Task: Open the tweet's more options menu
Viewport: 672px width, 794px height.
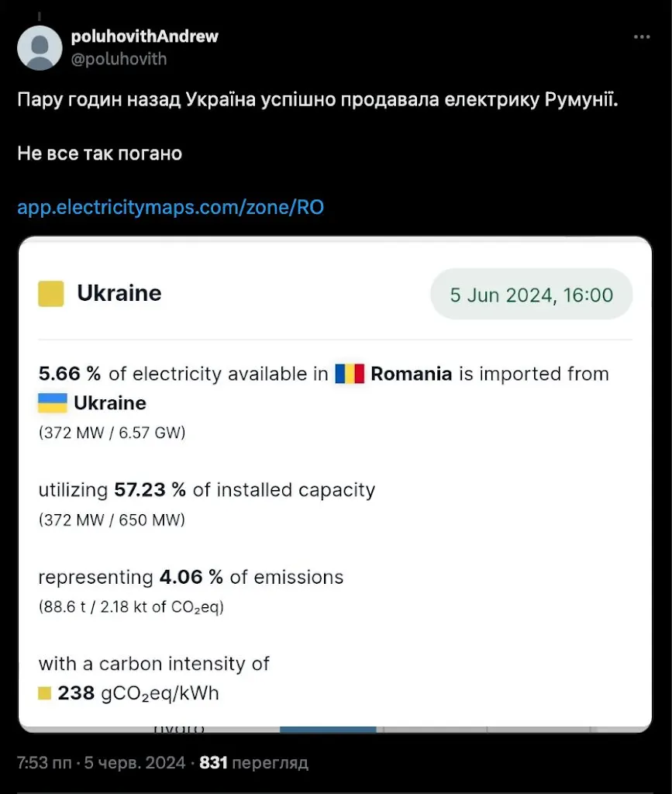Action: [642, 37]
